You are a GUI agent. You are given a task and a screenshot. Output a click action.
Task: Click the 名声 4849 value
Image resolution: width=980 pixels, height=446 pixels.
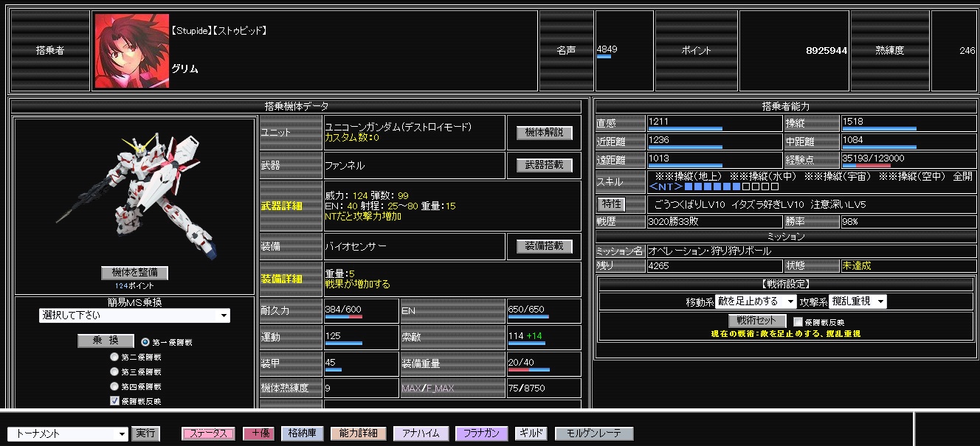pyautogui.click(x=607, y=49)
